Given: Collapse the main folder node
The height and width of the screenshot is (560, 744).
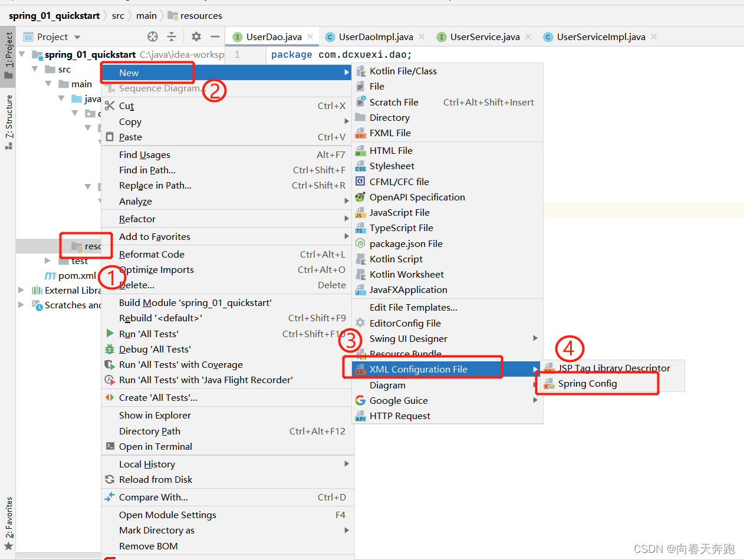Looking at the screenshot, I should click(x=49, y=84).
